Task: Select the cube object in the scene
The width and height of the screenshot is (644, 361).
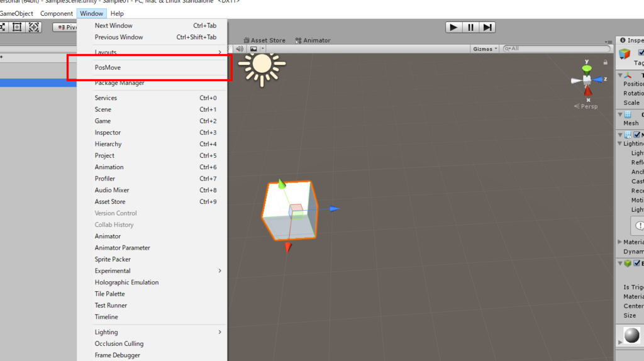Action: [x=290, y=210]
